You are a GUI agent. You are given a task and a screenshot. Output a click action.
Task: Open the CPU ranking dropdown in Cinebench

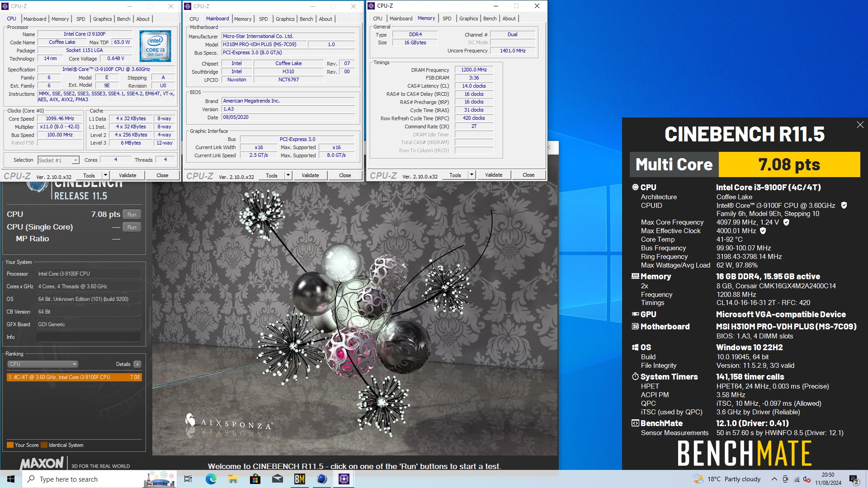pos(42,364)
